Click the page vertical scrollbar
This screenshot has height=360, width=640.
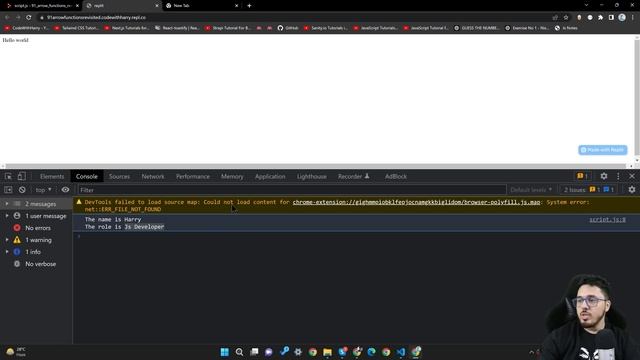tap(637, 98)
